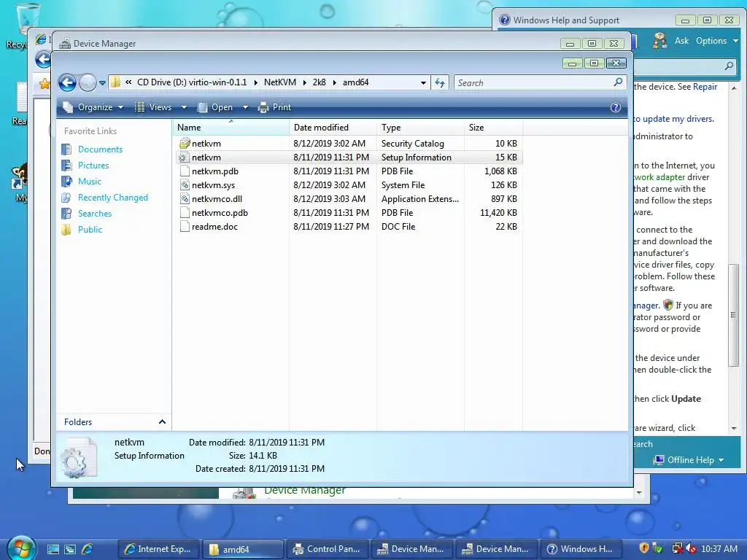Open Pictures in Favorite Links
The width and height of the screenshot is (747, 560).
point(93,166)
